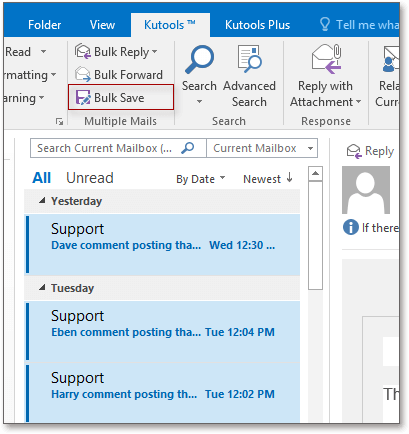
Task: Expand the Search button dropdown arrow
Action: click(199, 101)
